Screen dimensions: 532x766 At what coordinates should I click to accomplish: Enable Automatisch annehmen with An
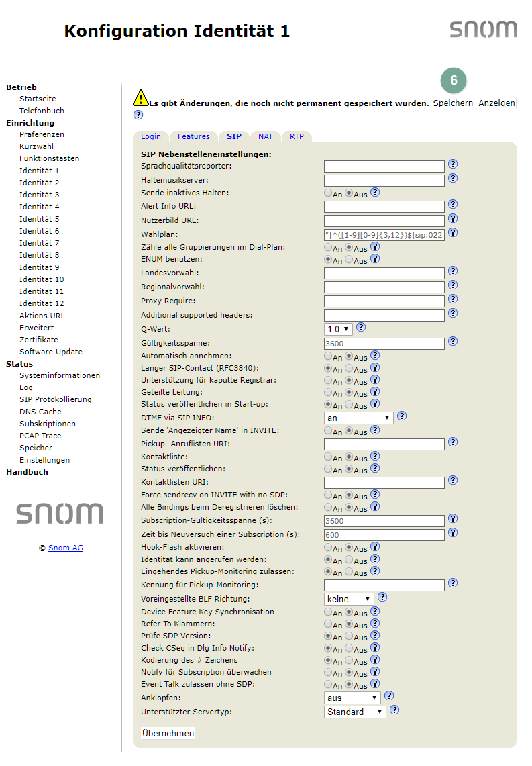328,356
